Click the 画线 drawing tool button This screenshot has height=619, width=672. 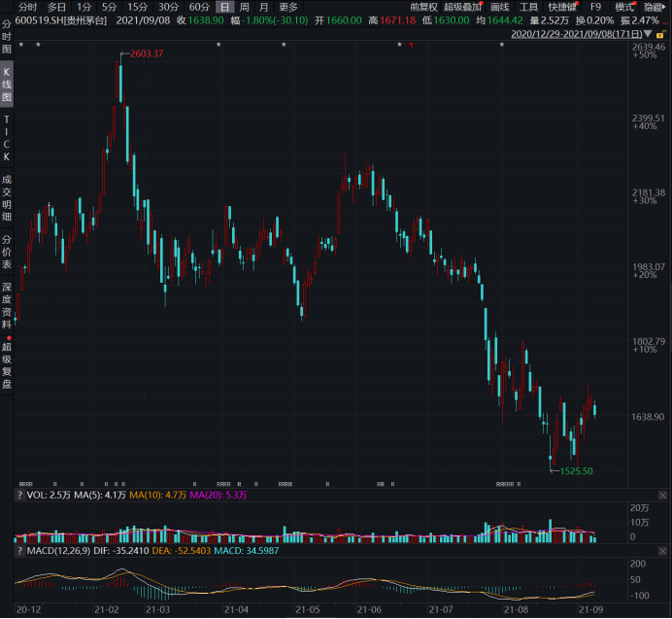coord(499,7)
